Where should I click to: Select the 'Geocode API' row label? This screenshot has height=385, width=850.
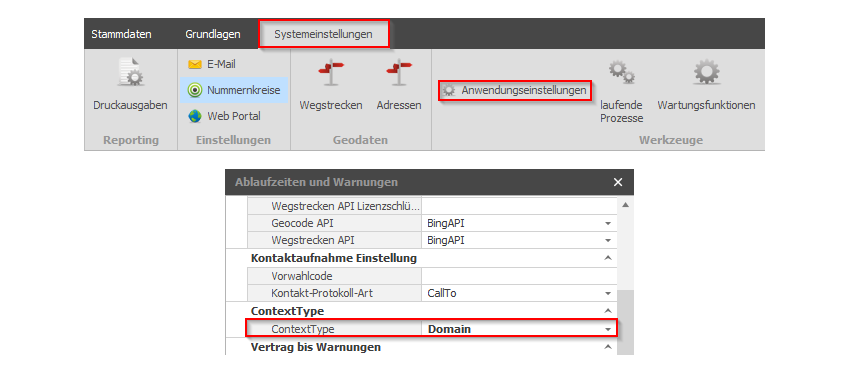302,223
